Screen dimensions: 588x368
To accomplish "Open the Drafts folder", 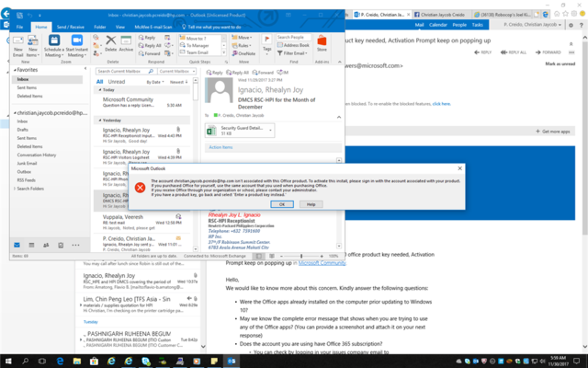I will pos(22,130).
